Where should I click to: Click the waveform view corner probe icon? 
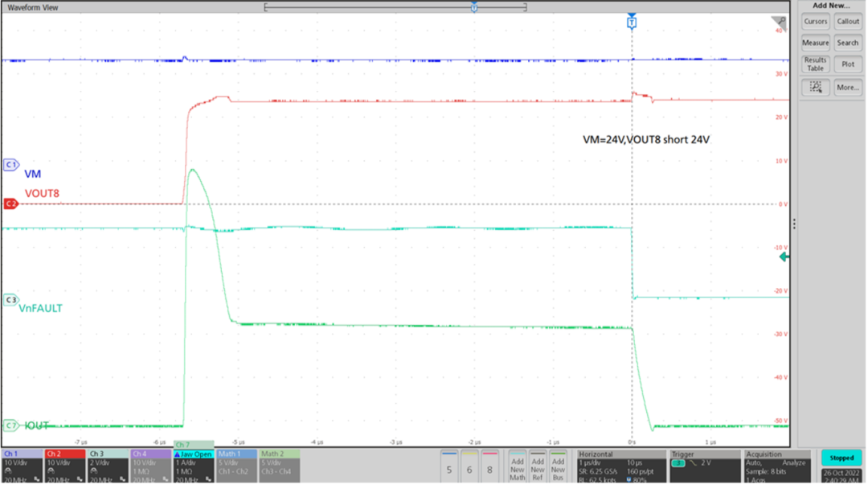(x=780, y=23)
